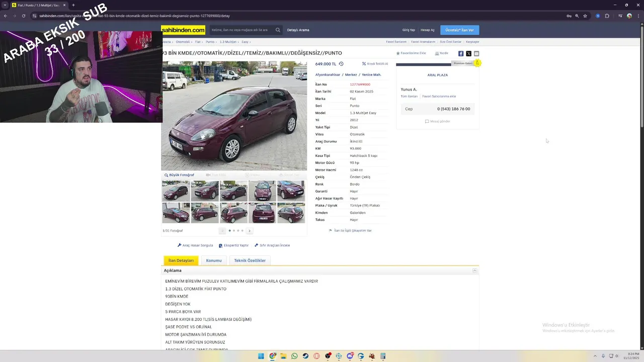Select the last thumbnail in the bottom row
Viewport: 644px width, 362px height.
[x=291, y=213]
